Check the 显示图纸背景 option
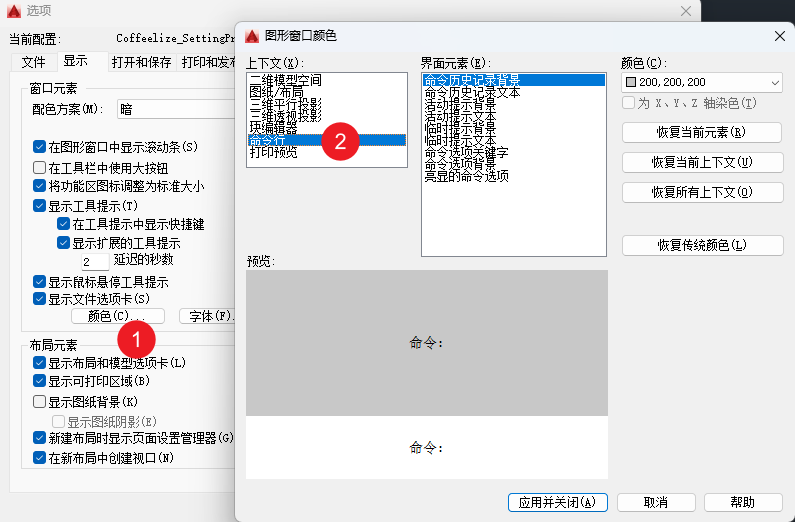The width and height of the screenshot is (795, 522). [x=40, y=401]
